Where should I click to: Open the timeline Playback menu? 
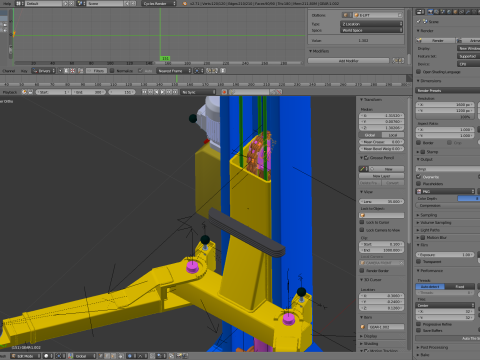10,92
